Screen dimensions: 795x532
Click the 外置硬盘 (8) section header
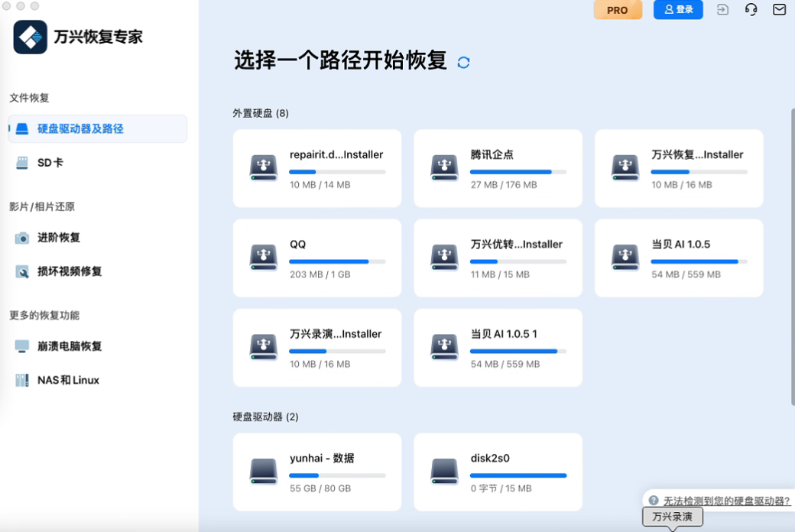[x=261, y=113]
